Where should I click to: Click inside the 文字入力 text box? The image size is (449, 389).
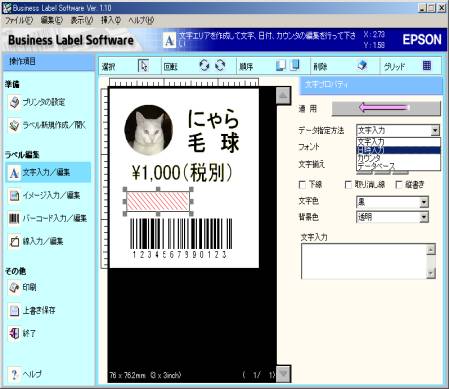(364, 261)
